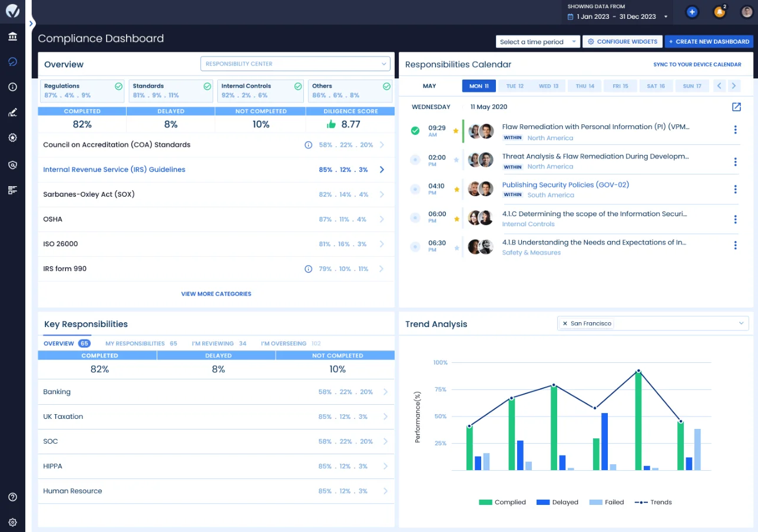The width and height of the screenshot is (758, 532).
Task: Open three-dot menu for Flaw Remediation with Personal Information
Action: [x=736, y=130]
